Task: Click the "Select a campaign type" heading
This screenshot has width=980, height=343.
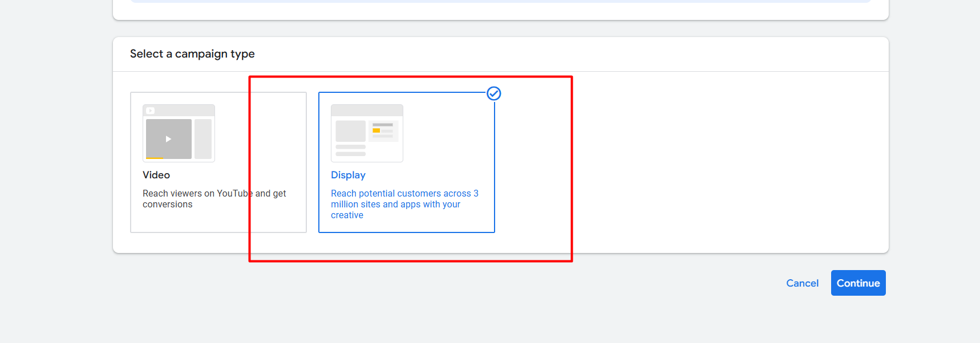Action: (192, 54)
